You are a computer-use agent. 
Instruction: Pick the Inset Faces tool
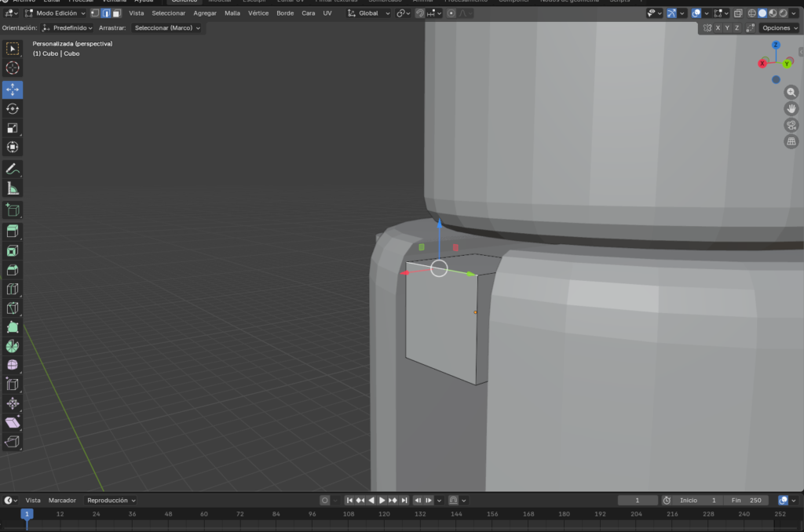pos(13,251)
